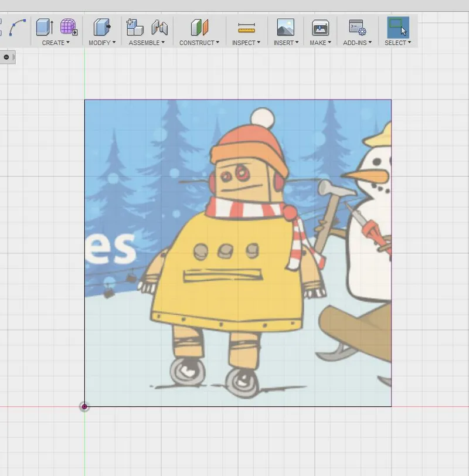Click the Joint tool icon
This screenshot has width=469, height=476.
tap(159, 28)
